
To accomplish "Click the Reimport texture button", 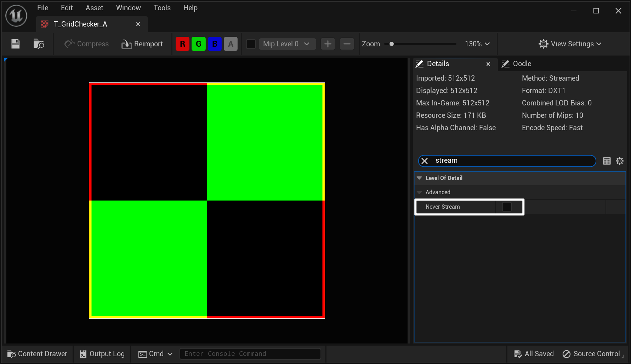I will click(142, 44).
